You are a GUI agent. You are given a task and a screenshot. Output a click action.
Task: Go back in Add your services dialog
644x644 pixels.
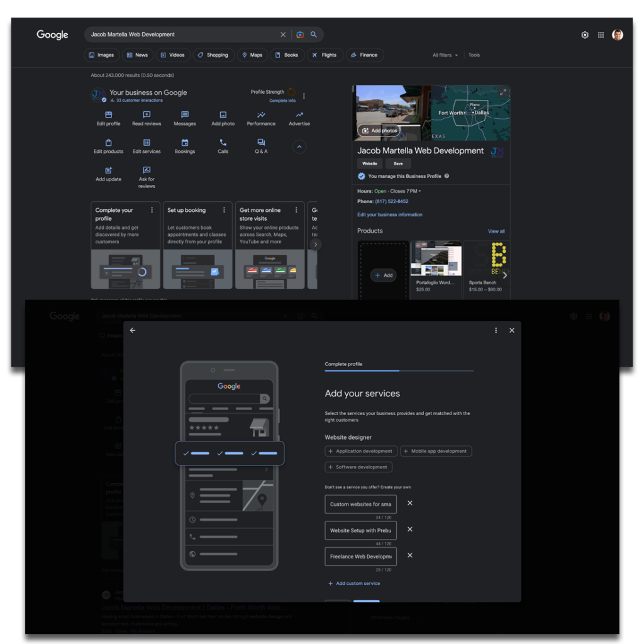coord(133,330)
